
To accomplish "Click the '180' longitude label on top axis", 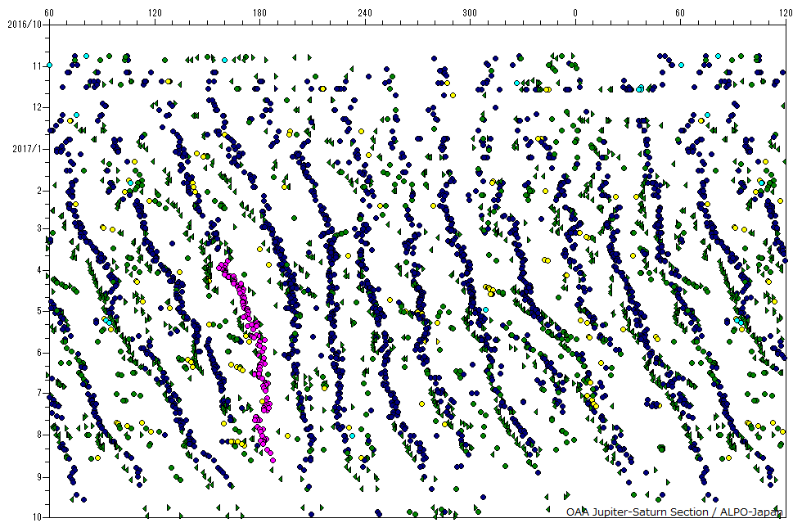I will [260, 13].
